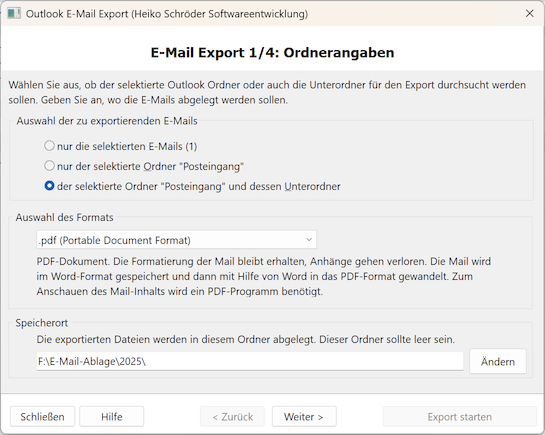The image size is (545, 435).
Task: Click the intro text starting "Wählen Sie aus"
Action: (x=267, y=92)
